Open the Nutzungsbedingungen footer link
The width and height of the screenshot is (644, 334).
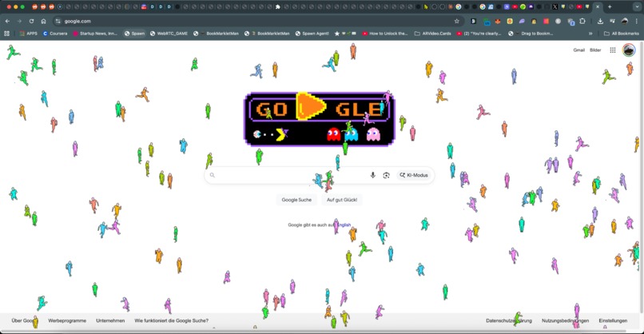[565, 321]
